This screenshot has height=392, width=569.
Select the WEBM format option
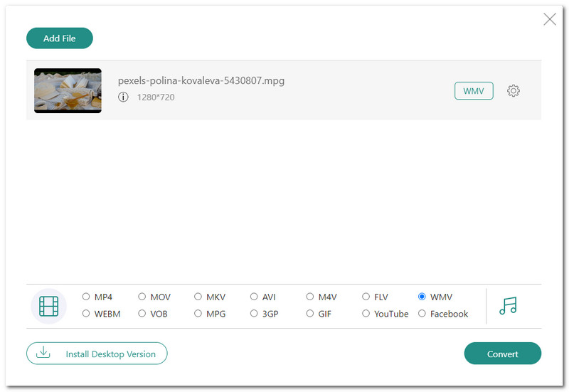pyautogui.click(x=86, y=314)
